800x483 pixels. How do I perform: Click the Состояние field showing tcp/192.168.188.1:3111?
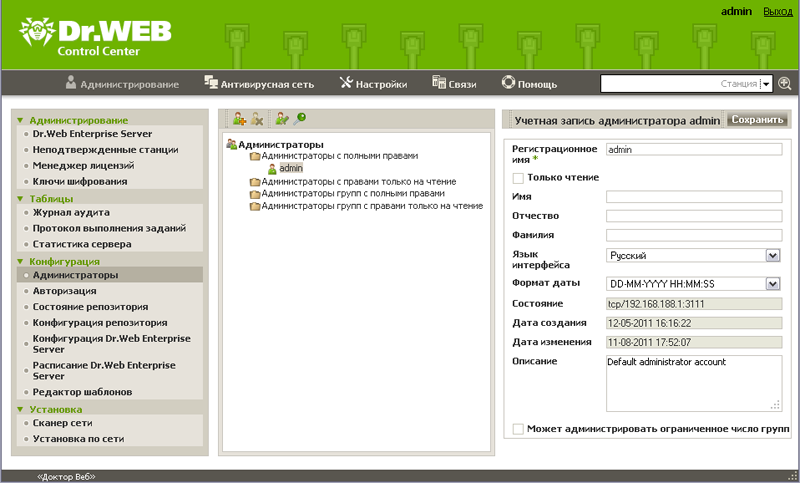(x=694, y=304)
